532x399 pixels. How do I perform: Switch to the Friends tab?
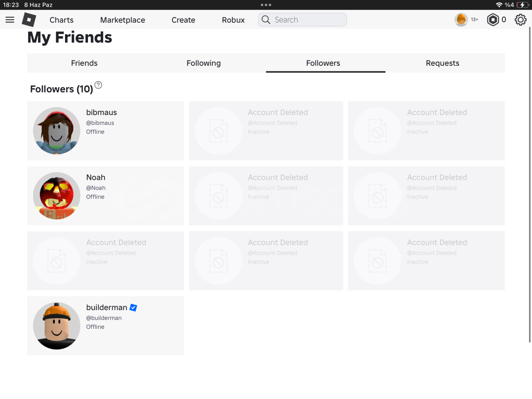point(84,63)
